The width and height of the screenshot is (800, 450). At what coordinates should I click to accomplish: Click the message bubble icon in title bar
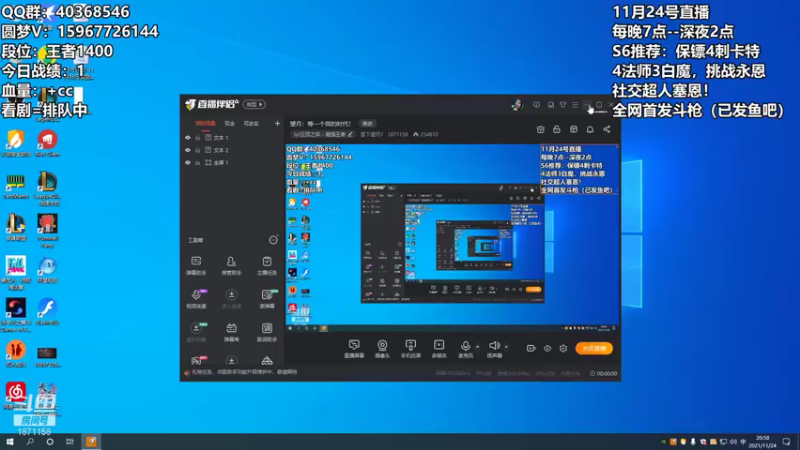[536, 105]
